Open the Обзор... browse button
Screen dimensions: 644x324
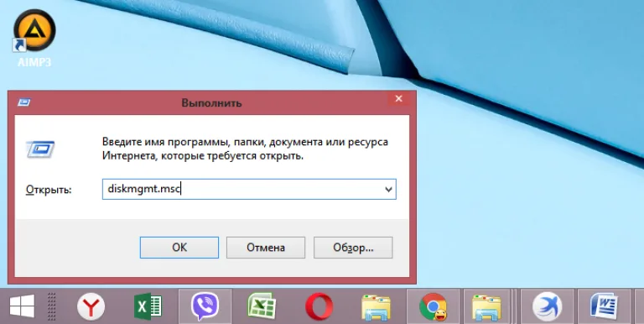353,248
